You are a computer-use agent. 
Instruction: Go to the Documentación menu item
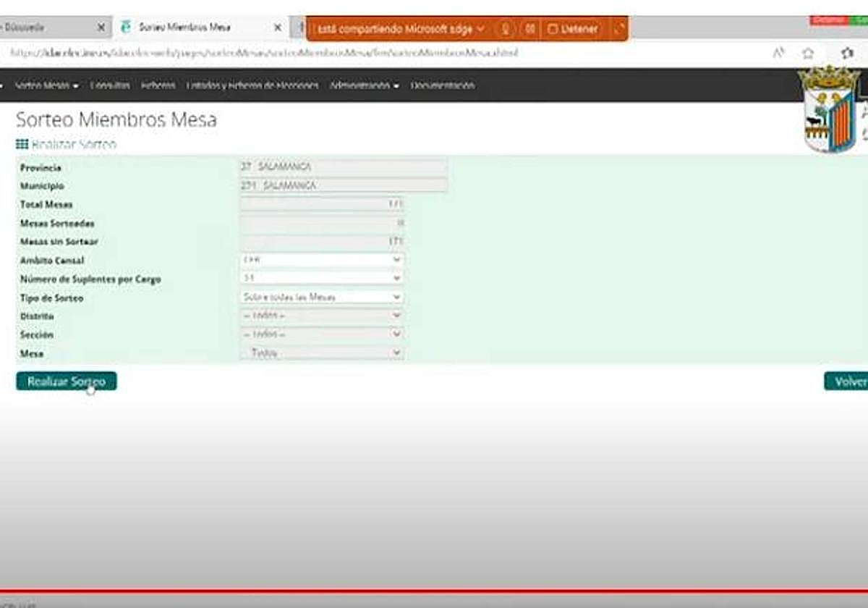point(443,85)
